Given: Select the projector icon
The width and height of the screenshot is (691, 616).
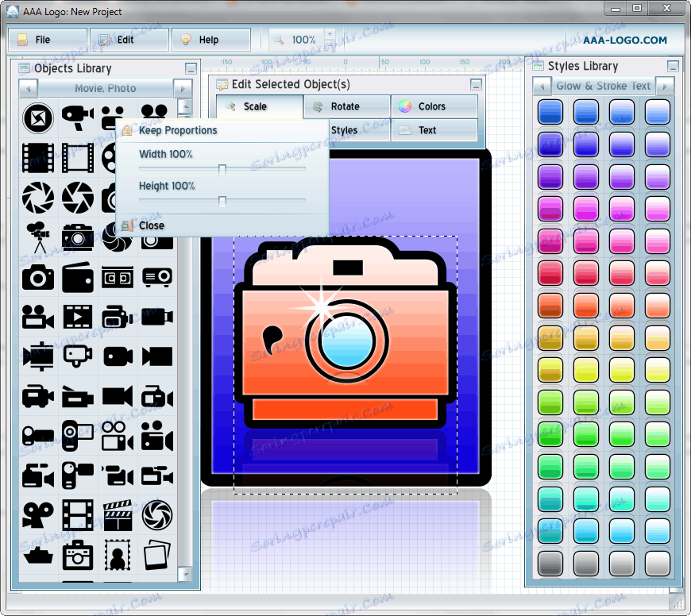Looking at the screenshot, I should (x=157, y=277).
